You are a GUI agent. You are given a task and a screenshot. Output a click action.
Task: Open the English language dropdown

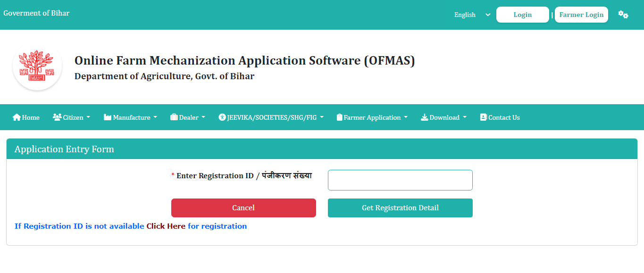472,15
